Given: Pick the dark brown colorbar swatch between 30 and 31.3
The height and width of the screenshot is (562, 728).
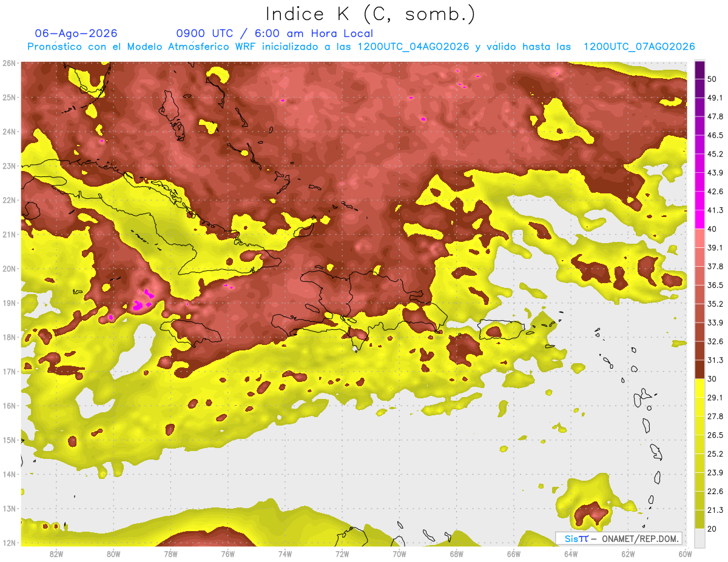Looking at the screenshot, I should tap(699, 369).
